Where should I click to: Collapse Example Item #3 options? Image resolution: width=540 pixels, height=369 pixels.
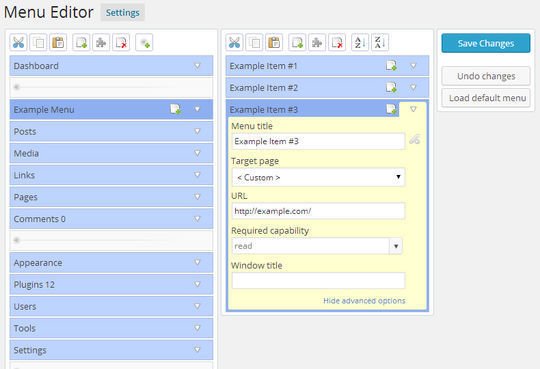(x=413, y=109)
